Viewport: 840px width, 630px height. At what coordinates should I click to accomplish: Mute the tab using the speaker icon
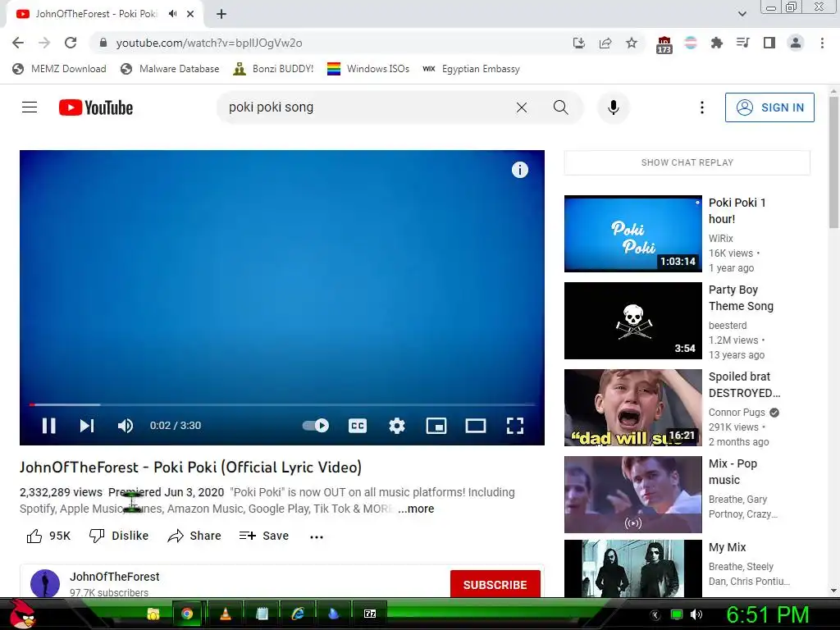(172, 14)
